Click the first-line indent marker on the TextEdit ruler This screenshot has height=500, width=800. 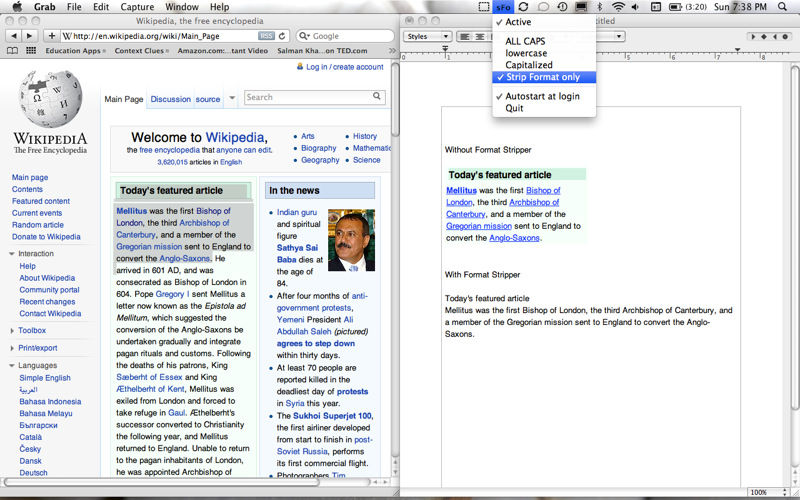[x=445, y=48]
